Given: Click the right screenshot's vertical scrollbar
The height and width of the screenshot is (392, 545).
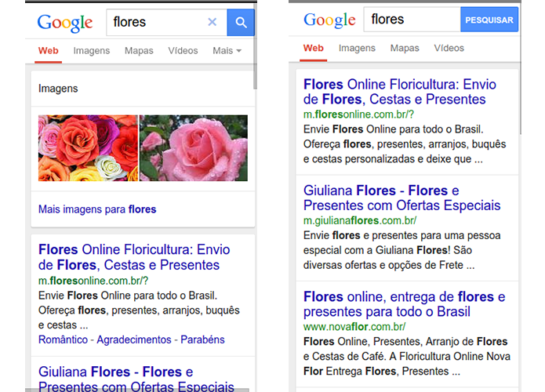Looking at the screenshot, I should [x=520, y=67].
